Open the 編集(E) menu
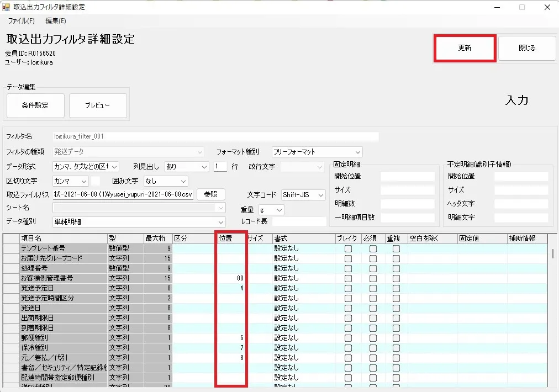 56,20
